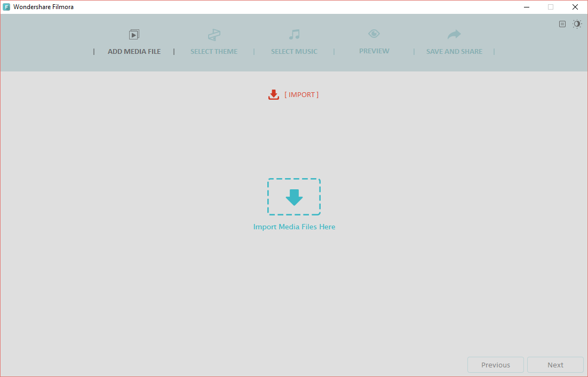Toggle the light/dark skin brightness icon
Screen dimensions: 588x377
pyautogui.click(x=577, y=24)
